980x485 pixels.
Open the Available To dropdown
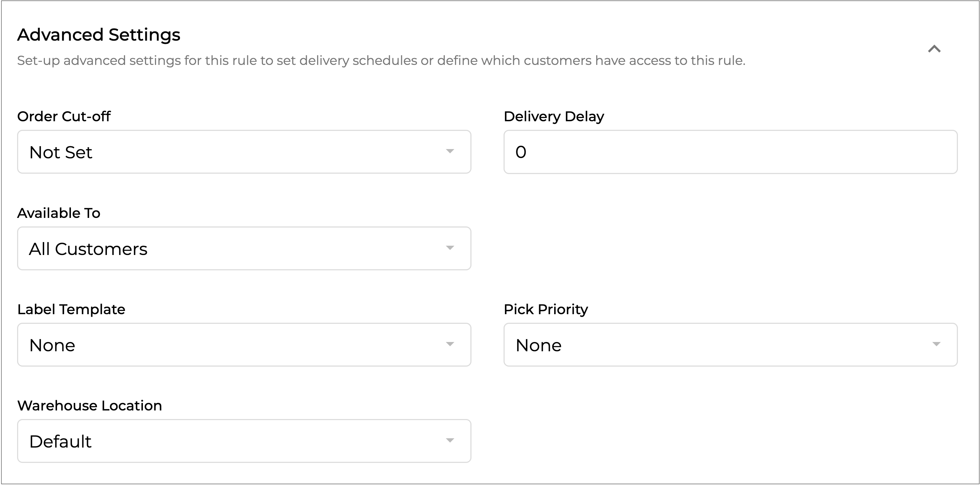click(x=243, y=249)
